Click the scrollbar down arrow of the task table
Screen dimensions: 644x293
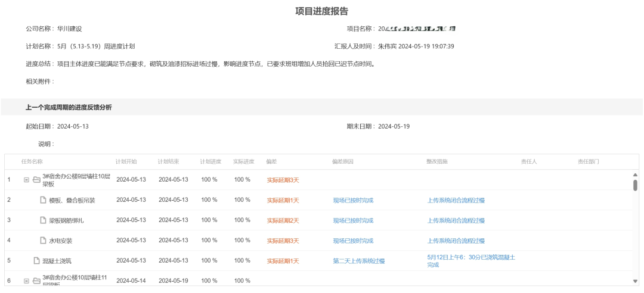pos(636,281)
